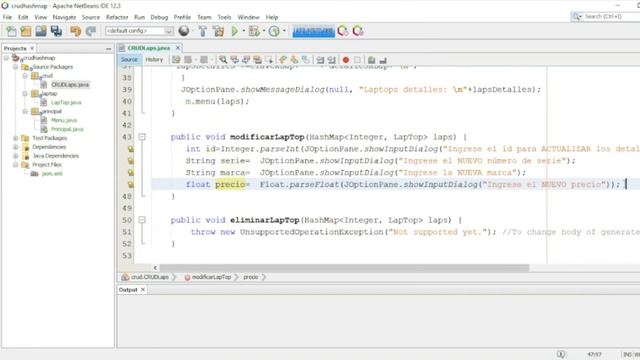Collapse Source Packages tree node
Viewport: 640px width, 360px height.
click(x=16, y=67)
